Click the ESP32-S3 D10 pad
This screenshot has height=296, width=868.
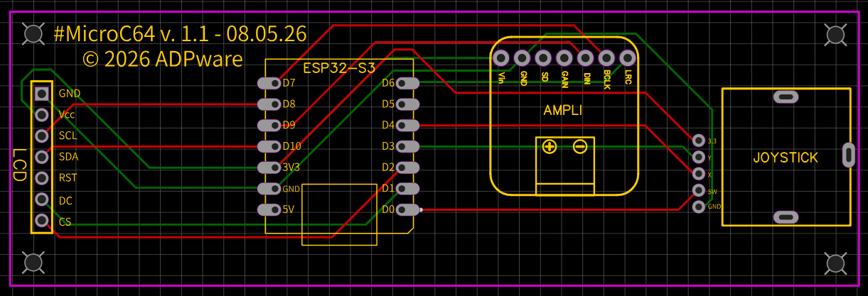pyautogui.click(x=269, y=146)
